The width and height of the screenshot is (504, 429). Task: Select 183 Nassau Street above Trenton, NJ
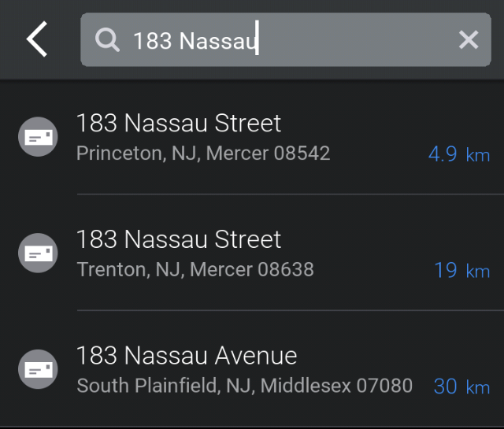(179, 239)
